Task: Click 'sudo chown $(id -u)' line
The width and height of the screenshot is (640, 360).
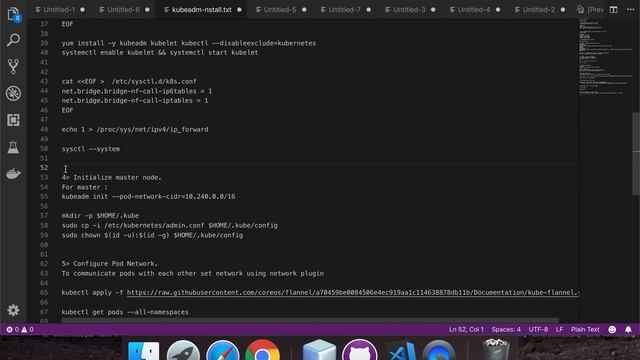Action: pos(152,235)
